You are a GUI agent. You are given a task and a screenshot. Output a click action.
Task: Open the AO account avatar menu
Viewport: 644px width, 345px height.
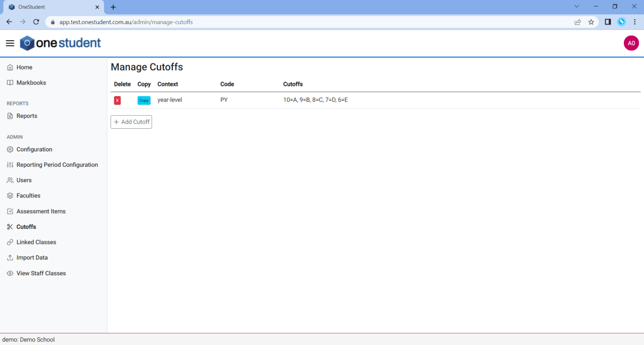(x=631, y=43)
